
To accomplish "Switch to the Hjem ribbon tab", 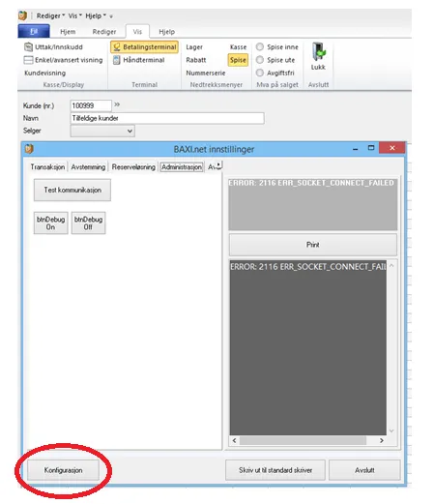I will (x=68, y=32).
